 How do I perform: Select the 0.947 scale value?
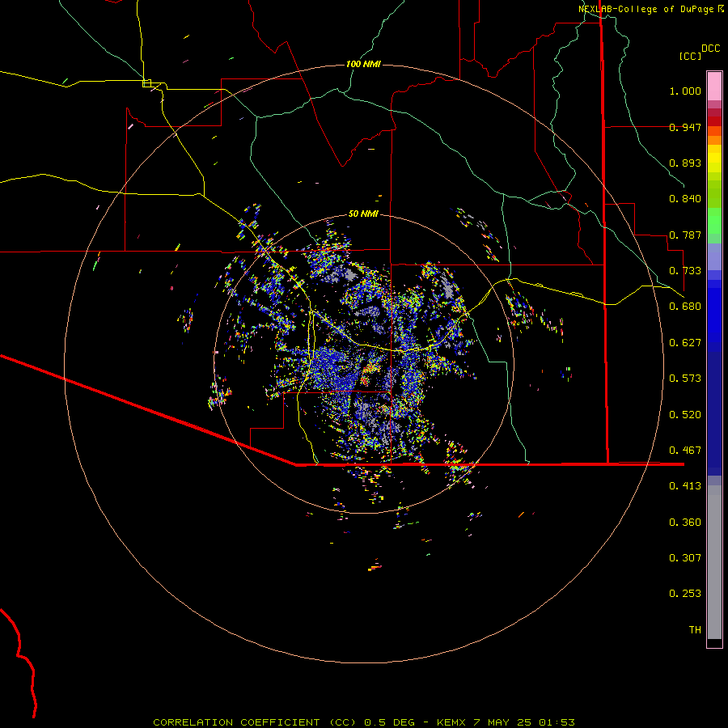(x=685, y=127)
